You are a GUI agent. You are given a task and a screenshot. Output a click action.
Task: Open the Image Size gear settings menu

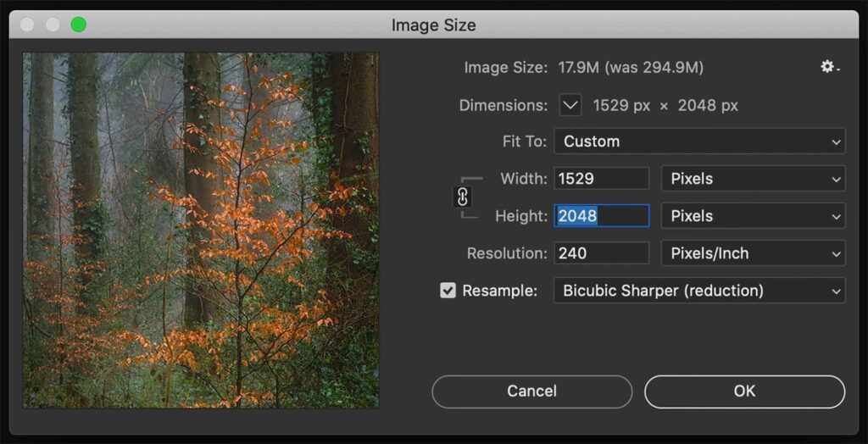pyautogui.click(x=830, y=67)
